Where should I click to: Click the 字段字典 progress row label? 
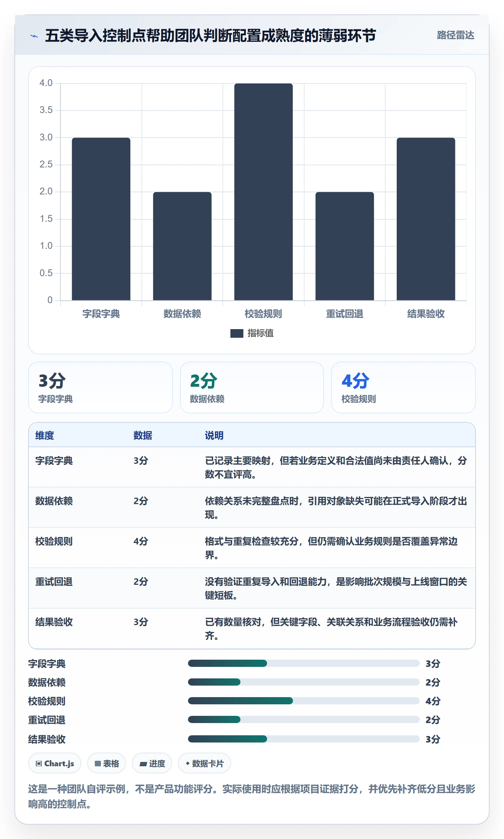click(47, 664)
